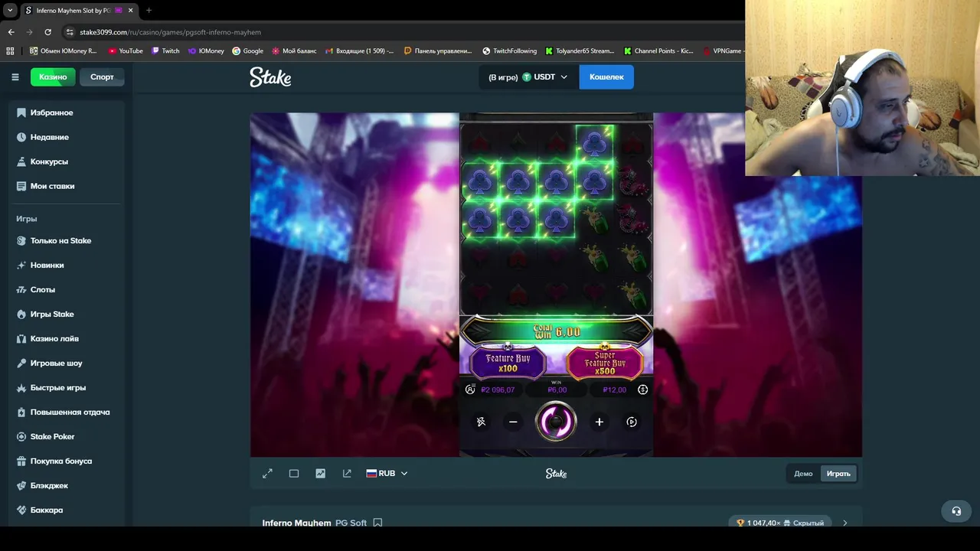Viewport: 980px width, 551px height.
Task: Click the Кошелек wallet button
Action: 606,77
